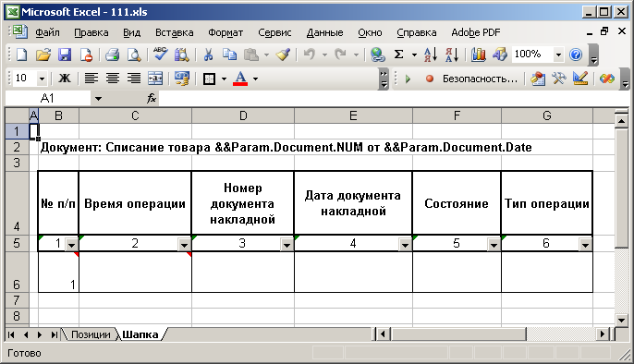Viewport: 634px width, 364px height.
Task: Open the Control Toolbox tools icon
Action: 559,79
